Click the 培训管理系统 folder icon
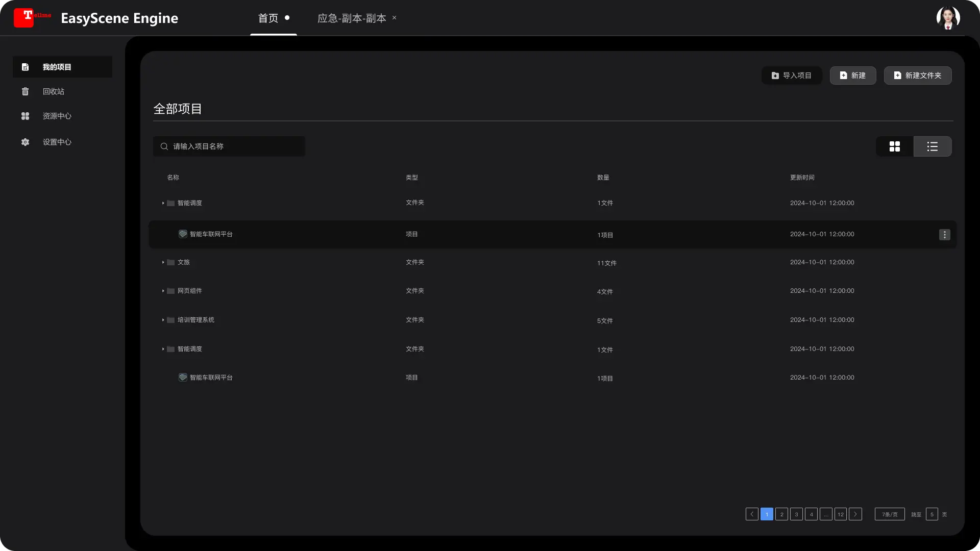This screenshot has height=551, width=980. point(171,320)
